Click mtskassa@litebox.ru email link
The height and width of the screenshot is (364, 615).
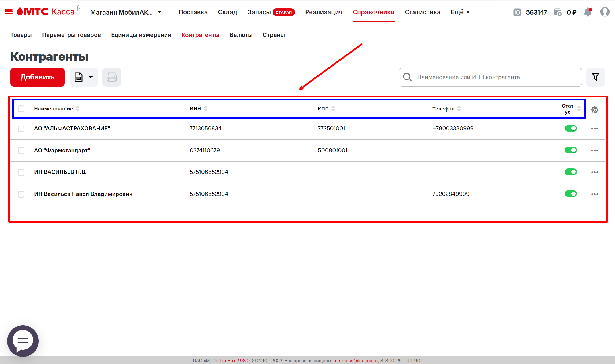[355, 361]
